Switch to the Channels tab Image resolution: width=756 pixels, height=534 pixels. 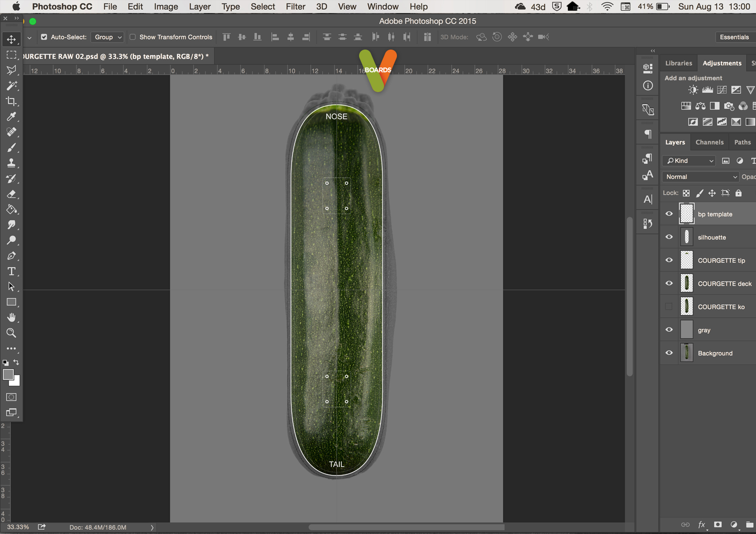pos(709,142)
